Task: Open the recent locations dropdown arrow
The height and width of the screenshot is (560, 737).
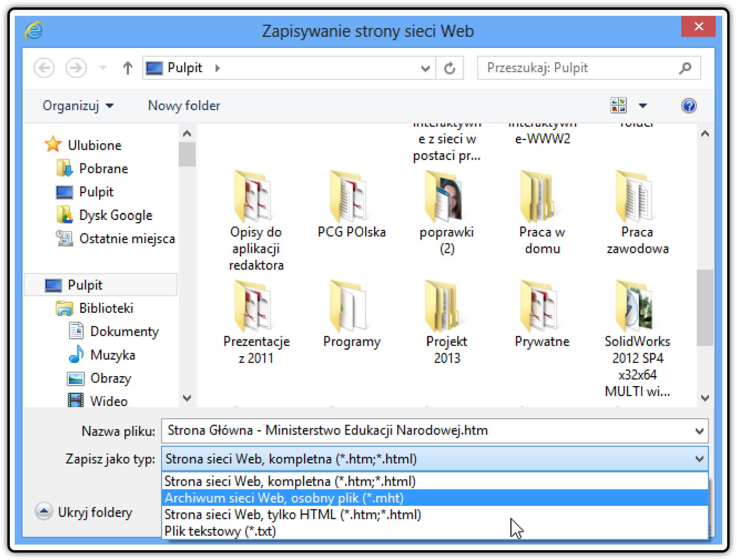Action: 102,68
